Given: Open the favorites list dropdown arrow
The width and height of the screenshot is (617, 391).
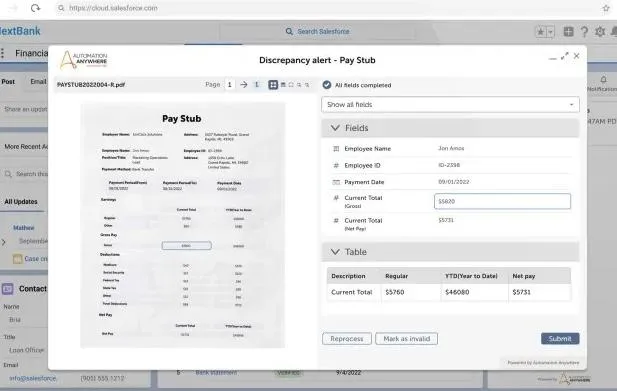Looking at the screenshot, I should pyautogui.click(x=551, y=31).
